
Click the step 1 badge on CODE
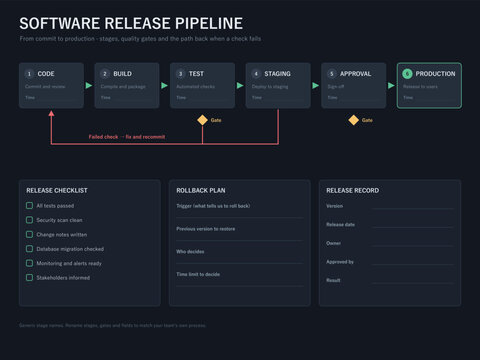pos(29,74)
